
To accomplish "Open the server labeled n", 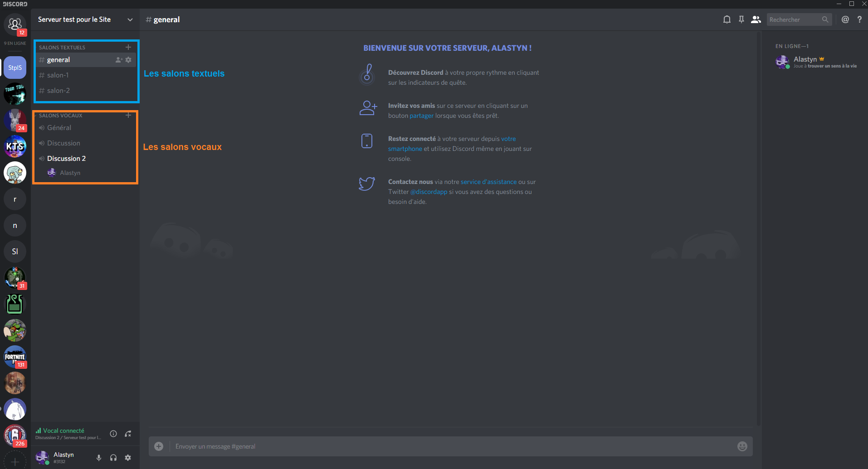I will pyautogui.click(x=15, y=225).
